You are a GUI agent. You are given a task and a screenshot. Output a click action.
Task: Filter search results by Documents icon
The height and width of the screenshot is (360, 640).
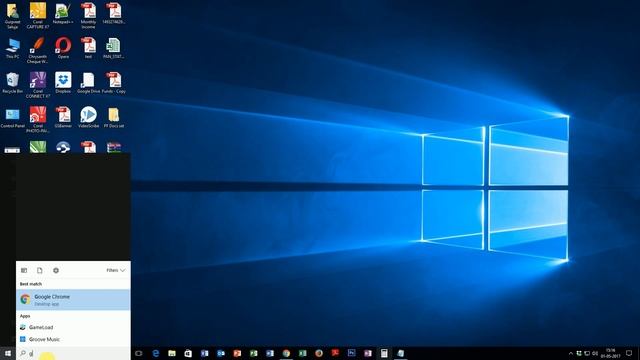coord(40,270)
